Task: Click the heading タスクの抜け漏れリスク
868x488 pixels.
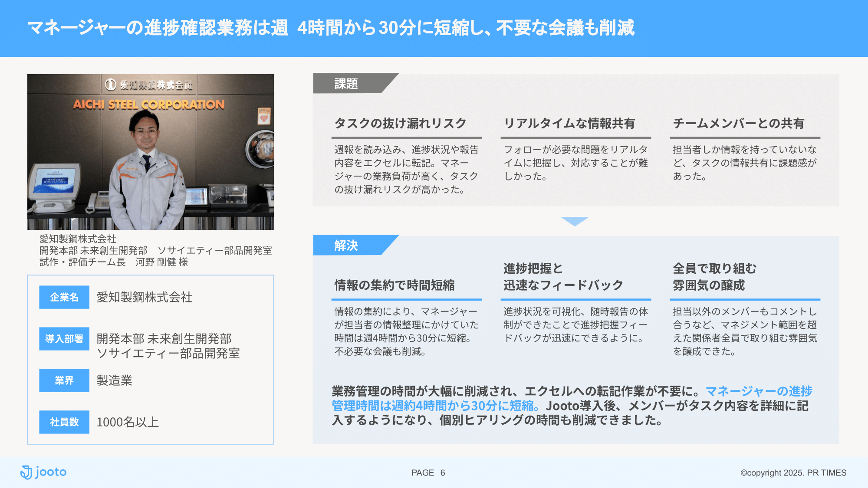Action: 400,123
